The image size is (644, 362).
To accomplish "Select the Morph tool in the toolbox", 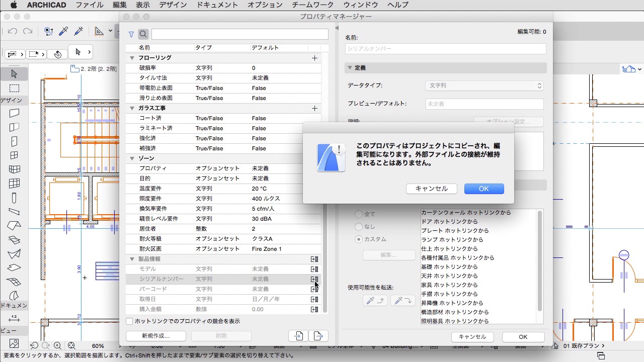I will click(x=14, y=296).
